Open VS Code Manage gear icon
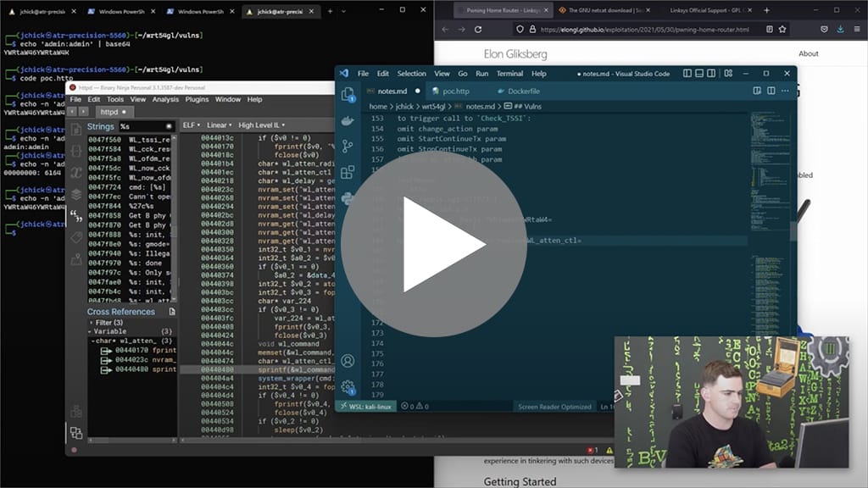This screenshot has width=868, height=488. pos(348,386)
